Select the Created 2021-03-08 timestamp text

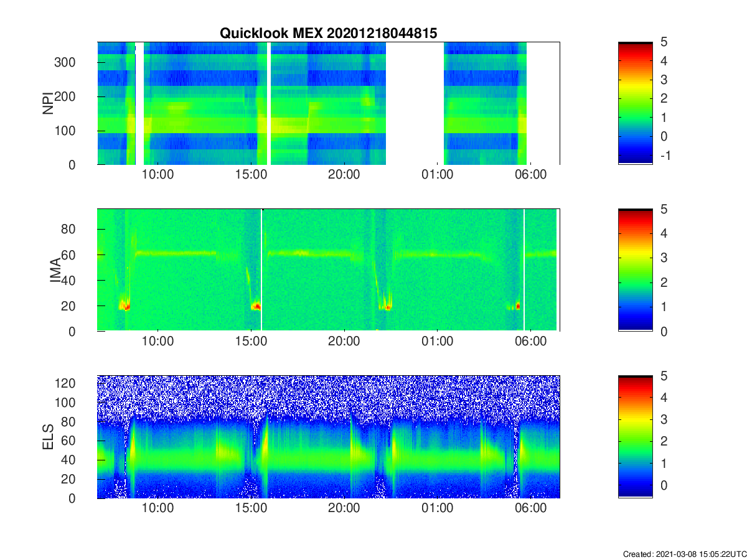click(684, 554)
